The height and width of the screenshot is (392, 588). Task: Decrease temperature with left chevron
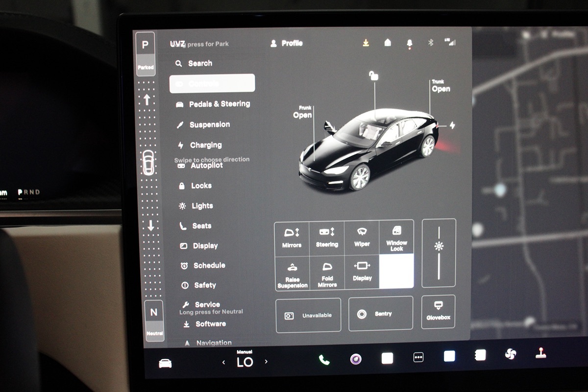pyautogui.click(x=224, y=362)
